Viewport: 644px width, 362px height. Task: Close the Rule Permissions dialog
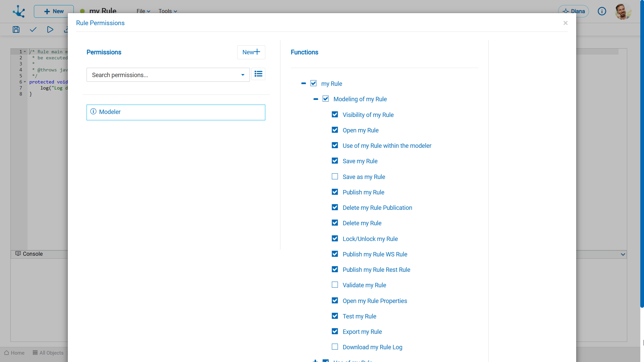[x=566, y=23]
